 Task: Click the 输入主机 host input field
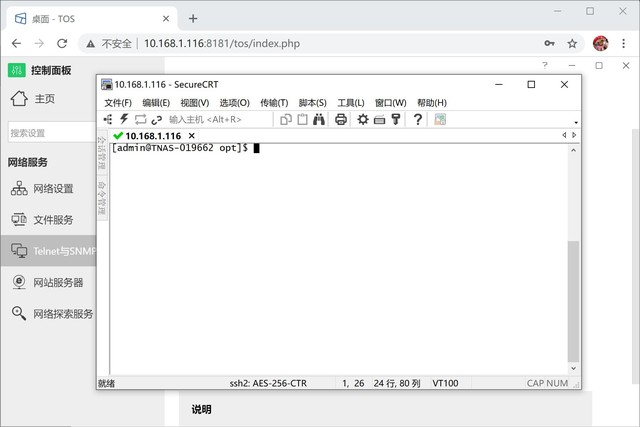pyautogui.click(x=218, y=119)
